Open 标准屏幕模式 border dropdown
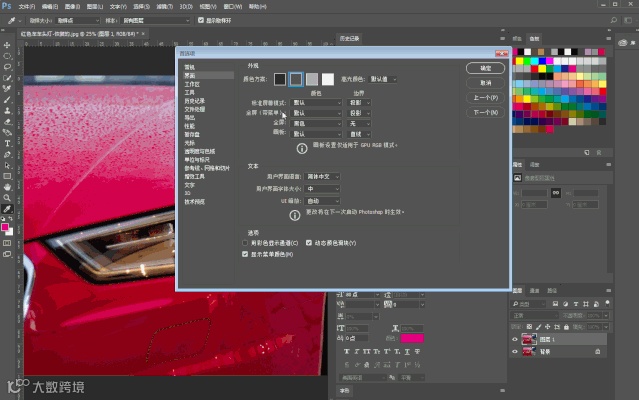 (x=359, y=103)
